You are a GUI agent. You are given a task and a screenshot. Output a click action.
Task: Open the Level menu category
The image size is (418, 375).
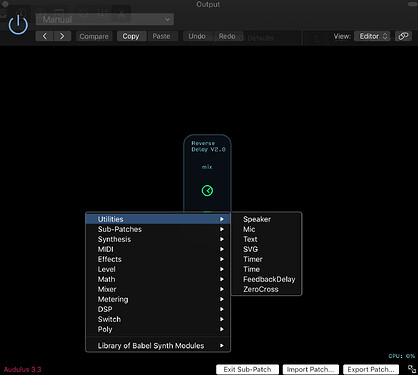(x=158, y=269)
